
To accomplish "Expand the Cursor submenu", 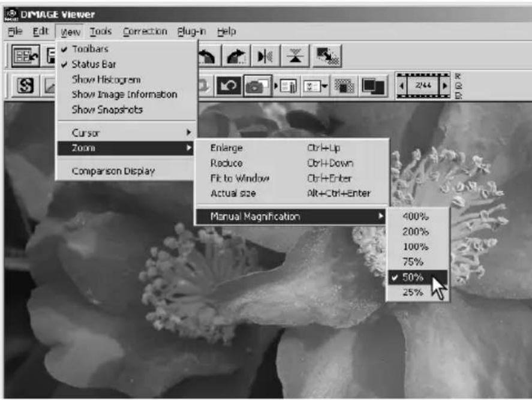I will [x=126, y=133].
